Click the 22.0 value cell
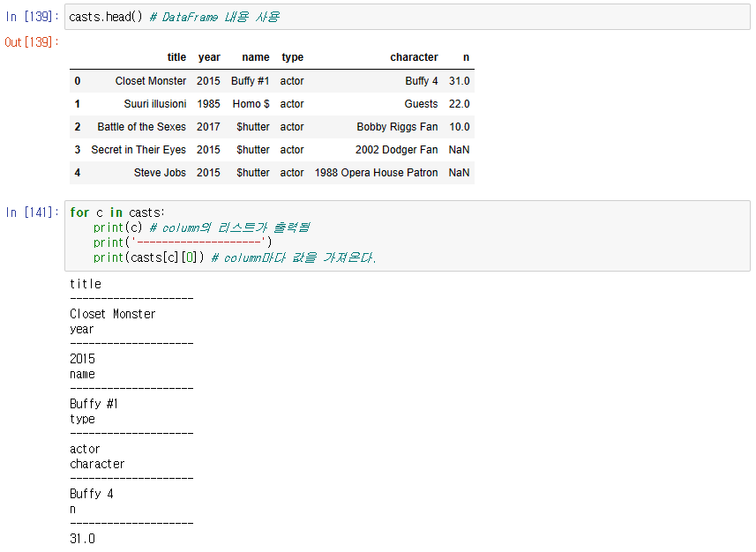Viewport: 756px width, 552px height. pyautogui.click(x=459, y=104)
